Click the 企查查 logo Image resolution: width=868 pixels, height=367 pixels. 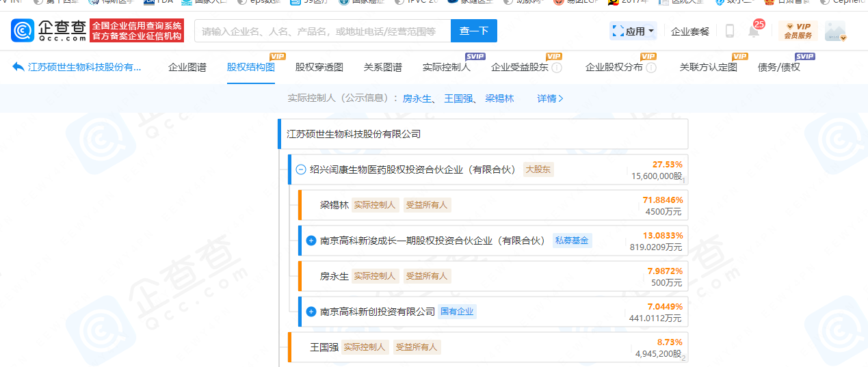(x=49, y=31)
